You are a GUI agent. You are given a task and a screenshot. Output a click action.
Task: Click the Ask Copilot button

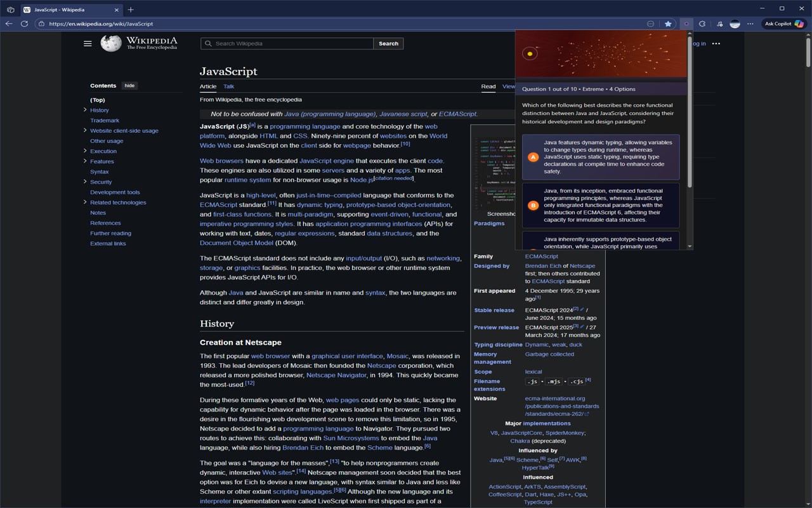pos(783,23)
